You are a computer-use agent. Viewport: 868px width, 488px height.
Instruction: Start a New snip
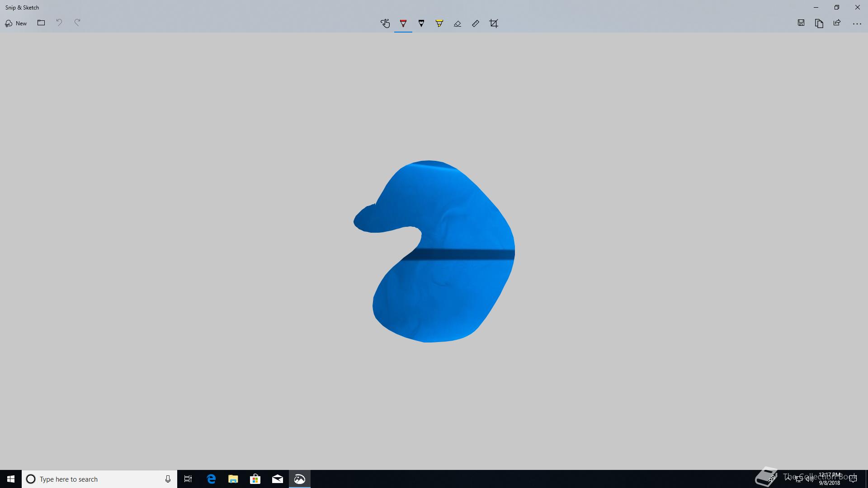pos(16,23)
